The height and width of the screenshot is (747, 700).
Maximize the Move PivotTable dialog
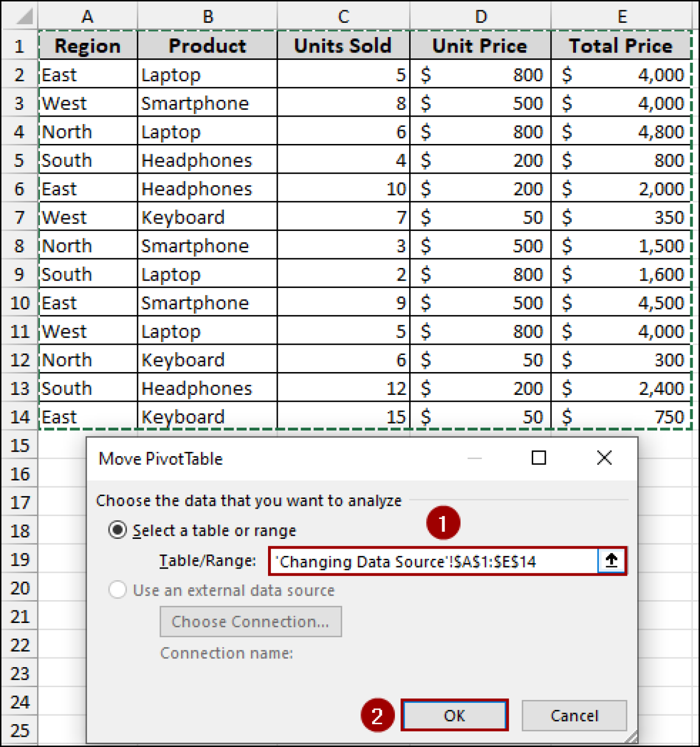(x=538, y=458)
